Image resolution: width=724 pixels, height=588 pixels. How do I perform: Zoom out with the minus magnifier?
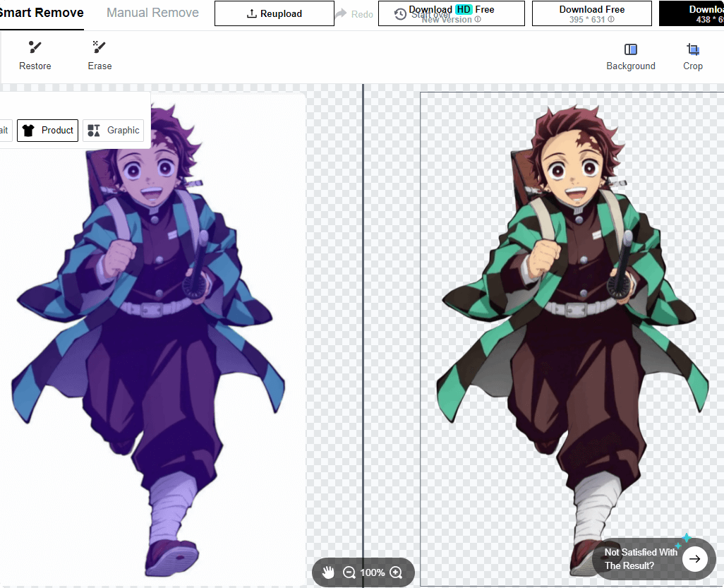click(349, 572)
